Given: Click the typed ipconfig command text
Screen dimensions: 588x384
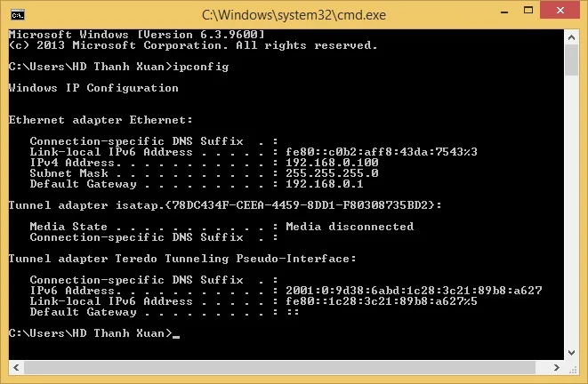Looking at the screenshot, I should (201, 67).
